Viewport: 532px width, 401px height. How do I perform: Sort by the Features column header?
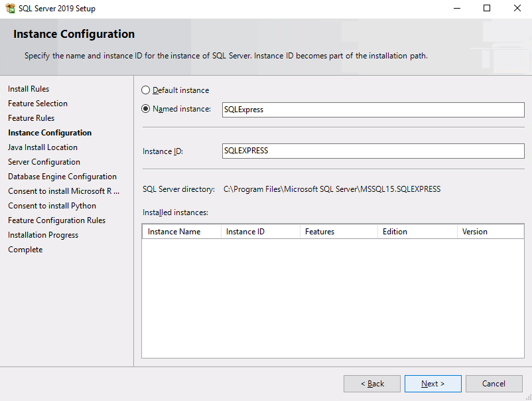point(339,232)
